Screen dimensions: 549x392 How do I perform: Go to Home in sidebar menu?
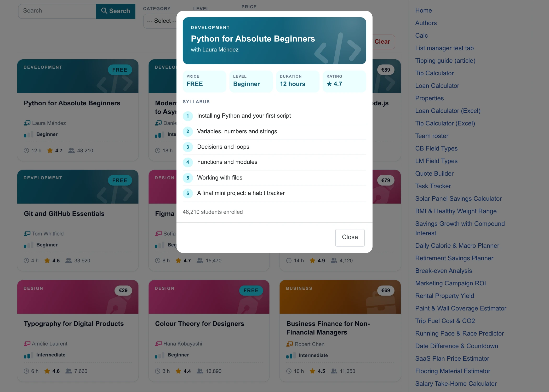(424, 10)
